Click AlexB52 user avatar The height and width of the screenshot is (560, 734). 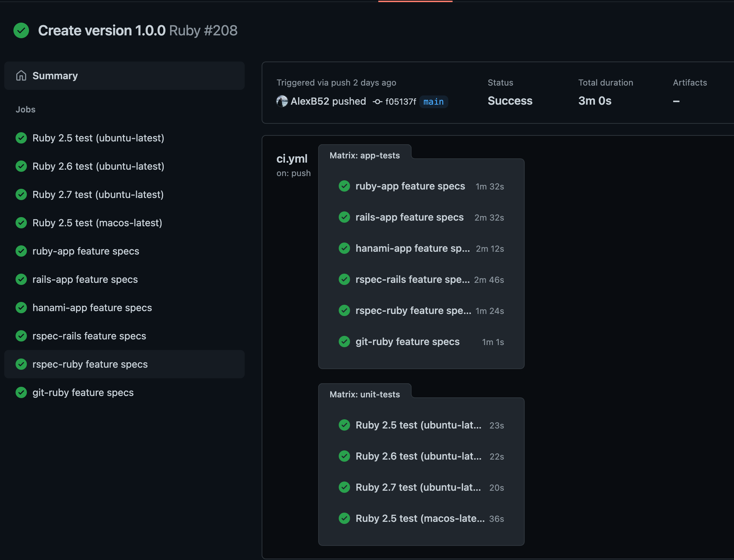click(282, 101)
